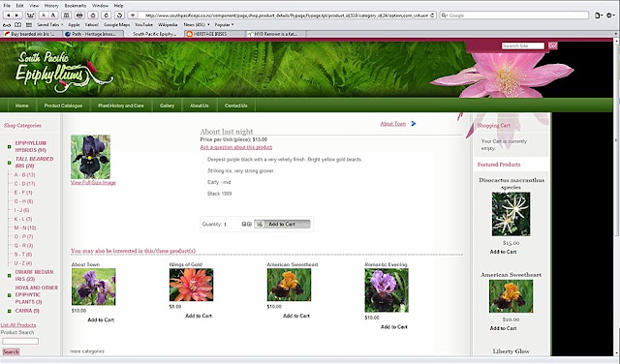Image resolution: width=620 pixels, height=364 pixels.
Task: Expand the Canna category square
Action: (9, 311)
